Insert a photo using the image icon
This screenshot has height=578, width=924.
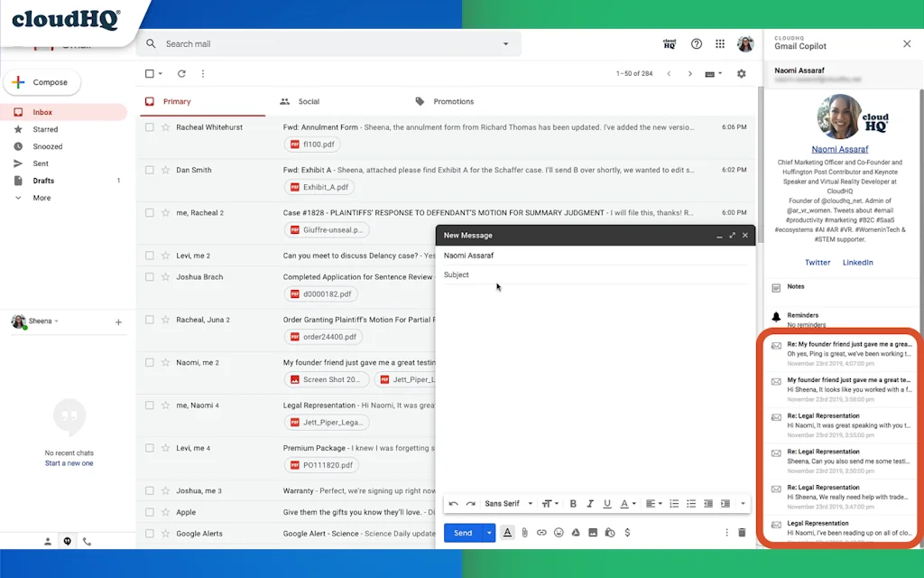click(591, 532)
